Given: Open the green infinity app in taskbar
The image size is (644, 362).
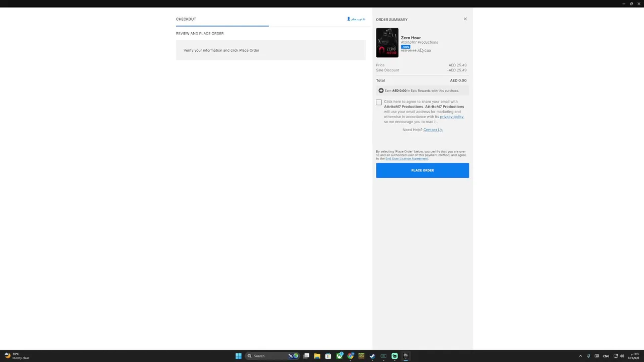Looking at the screenshot, I should tap(361, 356).
